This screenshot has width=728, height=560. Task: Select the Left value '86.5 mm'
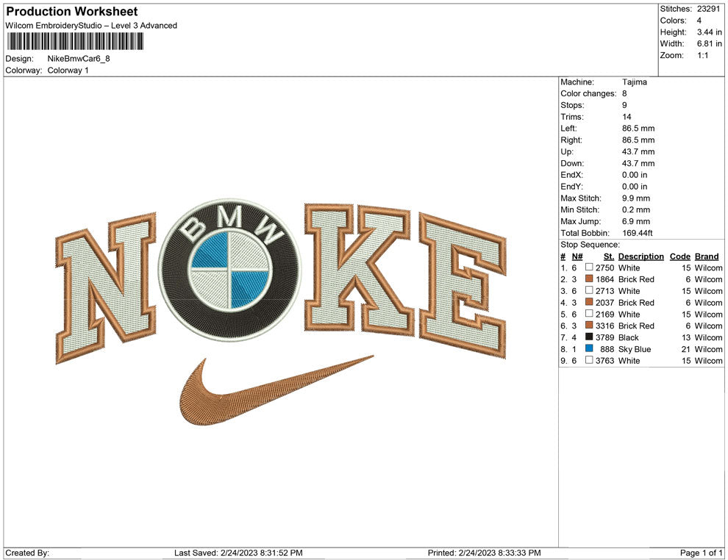click(x=638, y=129)
